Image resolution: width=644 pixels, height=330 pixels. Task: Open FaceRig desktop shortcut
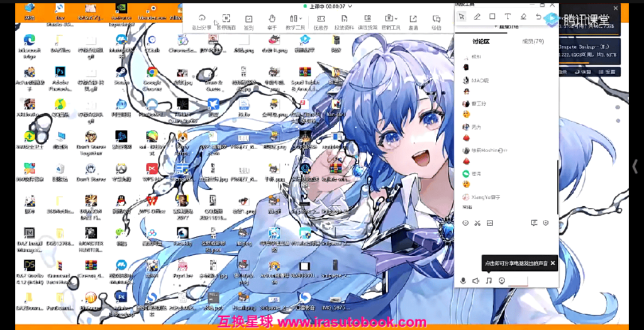click(x=183, y=236)
